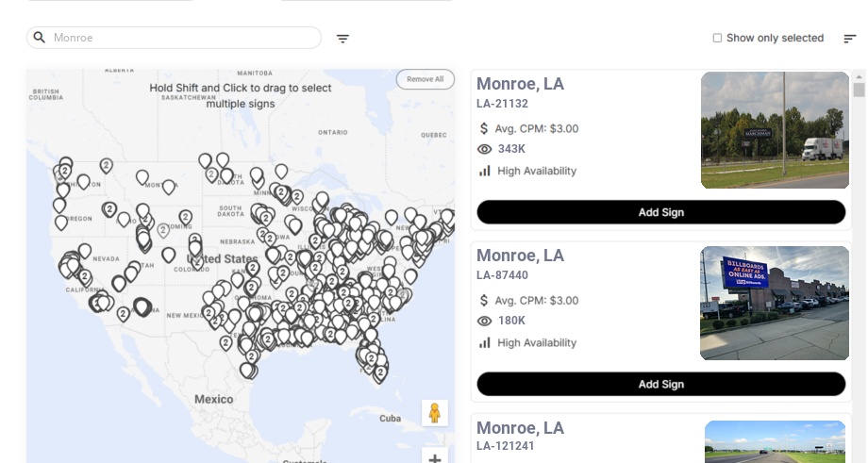Click the dollar CPM icon for LA-21132
This screenshot has height=463, width=868.
click(x=485, y=128)
